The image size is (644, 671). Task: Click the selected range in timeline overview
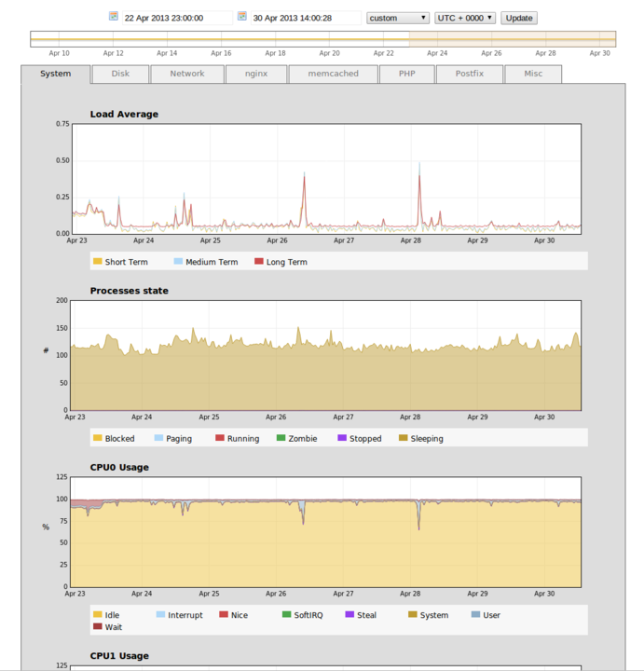pos(512,38)
